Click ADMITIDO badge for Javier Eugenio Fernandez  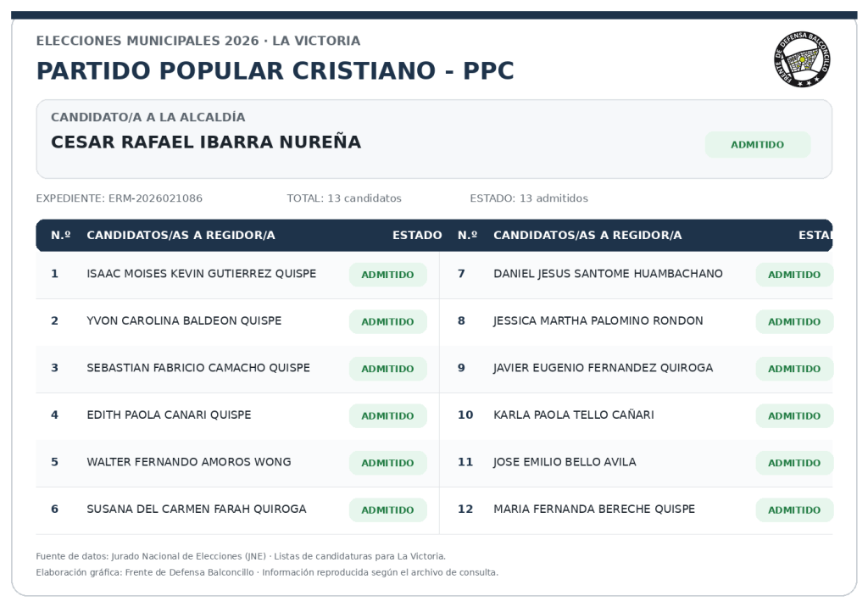[793, 369]
